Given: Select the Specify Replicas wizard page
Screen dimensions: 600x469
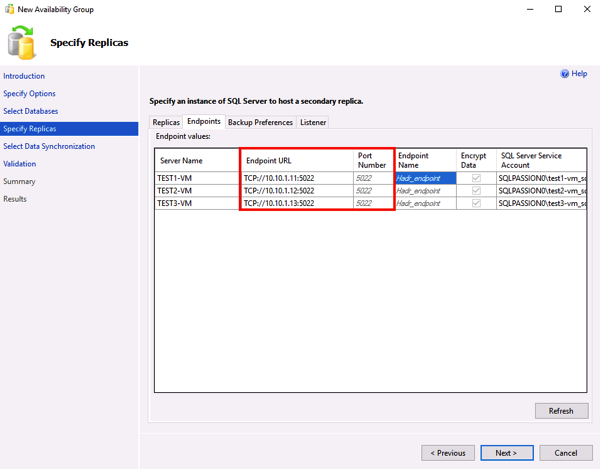Looking at the screenshot, I should coord(69,129).
